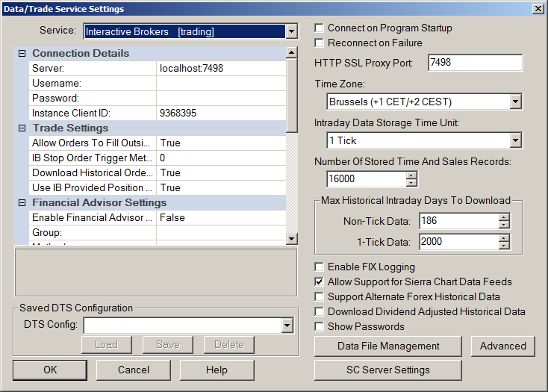Open the DTS Config dropdown
The image size is (548, 392).
287,326
